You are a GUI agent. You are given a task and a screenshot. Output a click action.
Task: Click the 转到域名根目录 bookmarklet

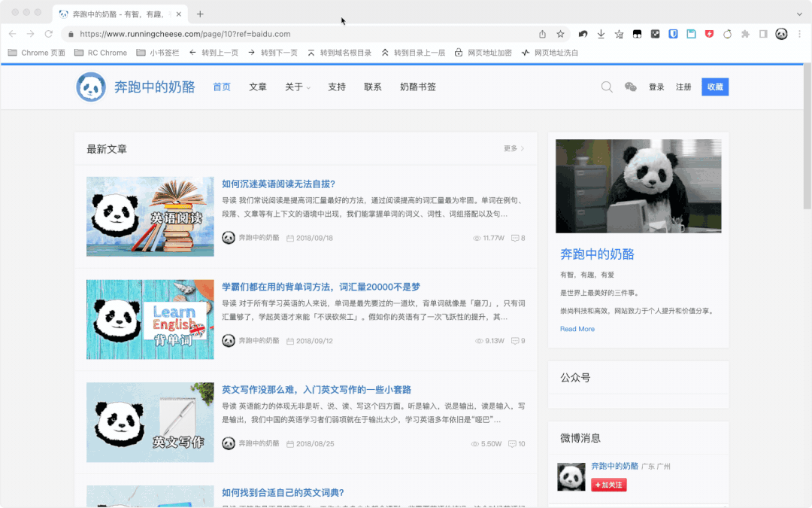[x=340, y=53]
